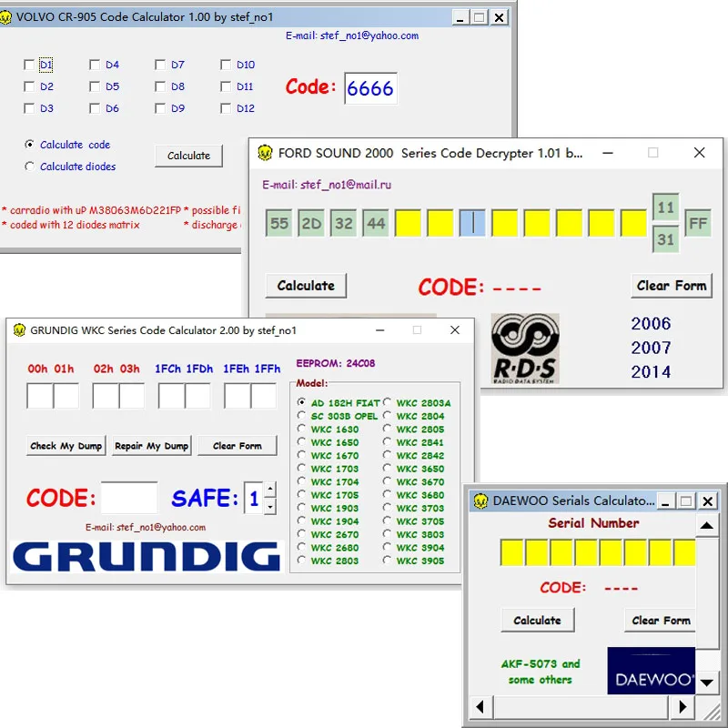Click the GRUNDIG logo banner
The height and width of the screenshot is (728, 728).
tap(147, 557)
